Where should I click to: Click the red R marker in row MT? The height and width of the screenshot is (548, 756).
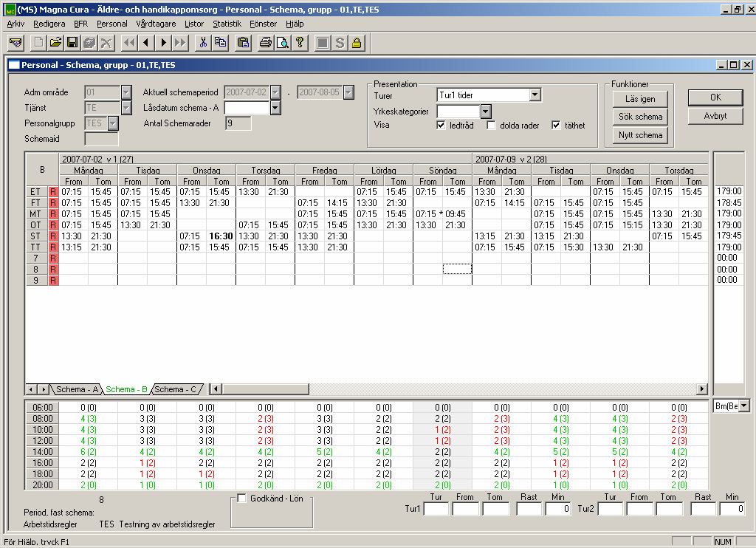[53, 213]
